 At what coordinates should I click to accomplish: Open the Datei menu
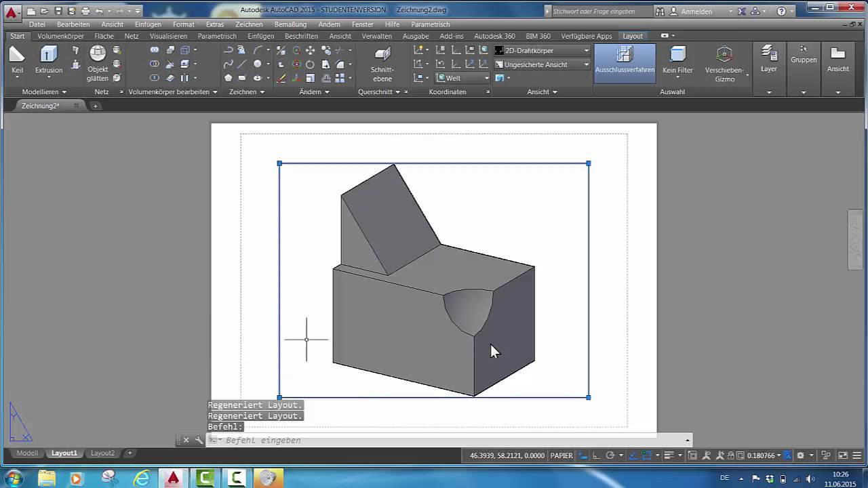pyautogui.click(x=37, y=24)
